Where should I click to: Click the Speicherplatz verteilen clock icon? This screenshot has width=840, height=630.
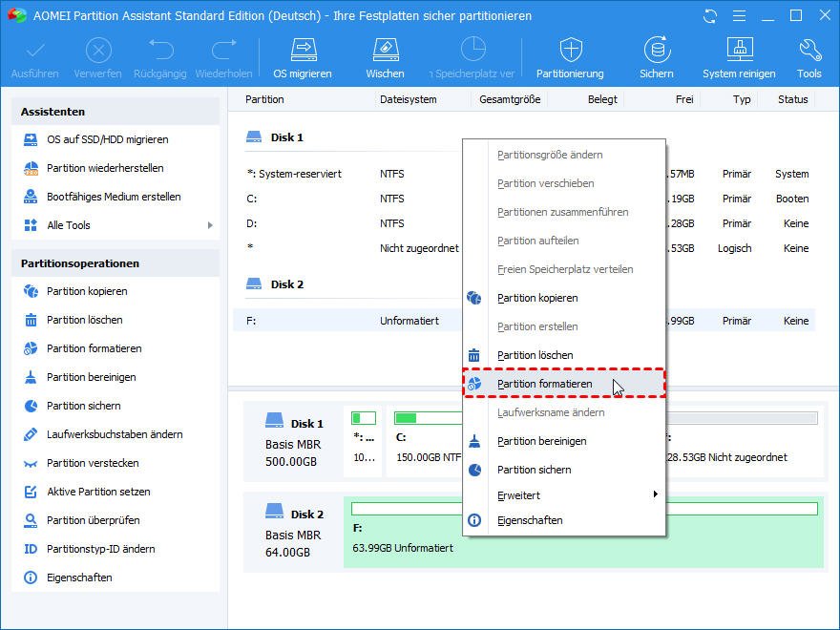(x=473, y=50)
